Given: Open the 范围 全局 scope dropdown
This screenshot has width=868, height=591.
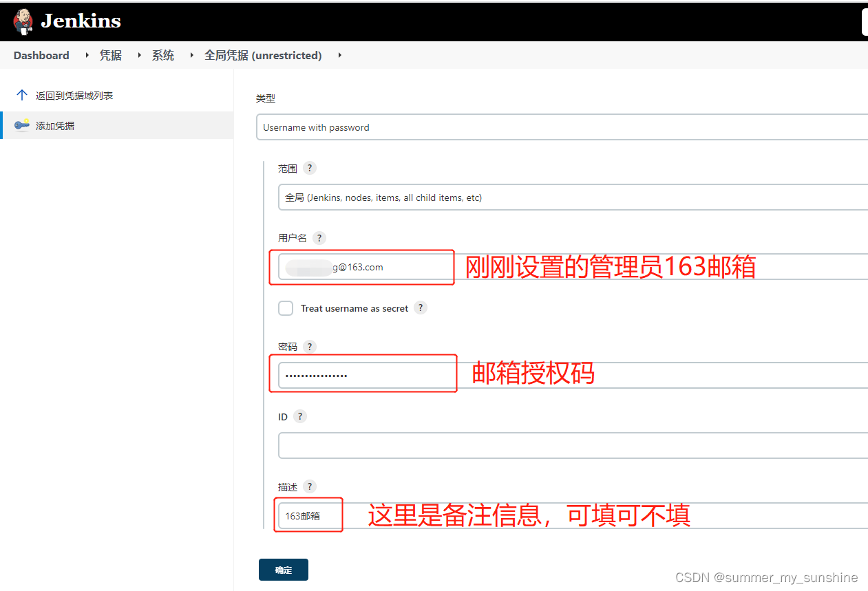Looking at the screenshot, I should (x=573, y=197).
